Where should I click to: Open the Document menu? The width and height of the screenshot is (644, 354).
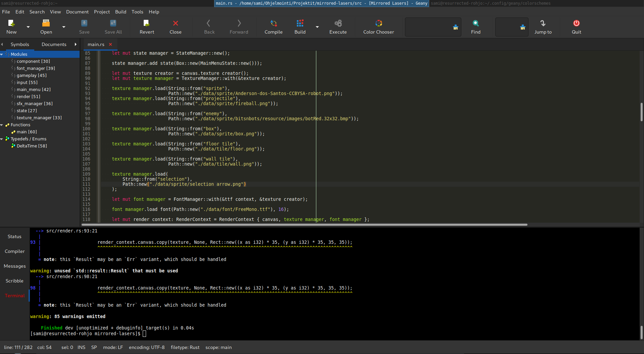pos(77,12)
